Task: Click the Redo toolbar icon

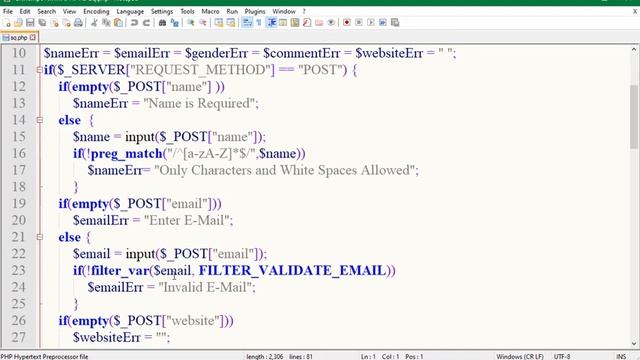Action: 146,23
